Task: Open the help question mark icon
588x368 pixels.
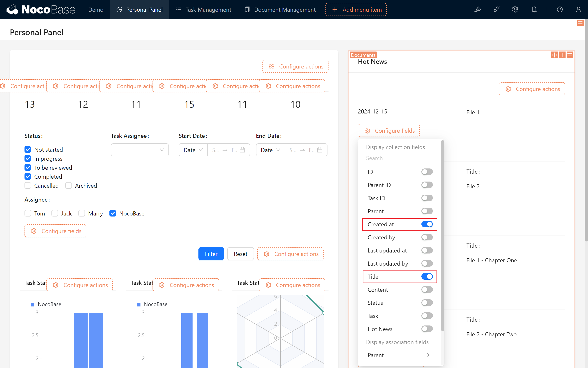Action: click(x=560, y=9)
